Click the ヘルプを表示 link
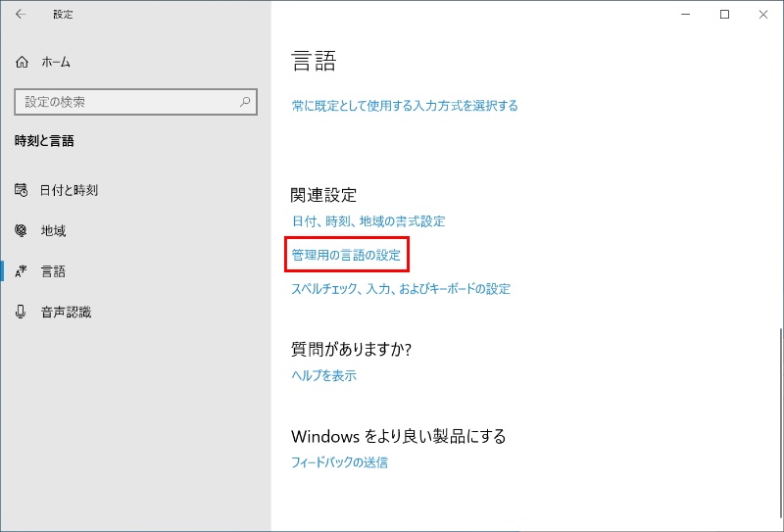Screen dimensions: 784x532 324,375
